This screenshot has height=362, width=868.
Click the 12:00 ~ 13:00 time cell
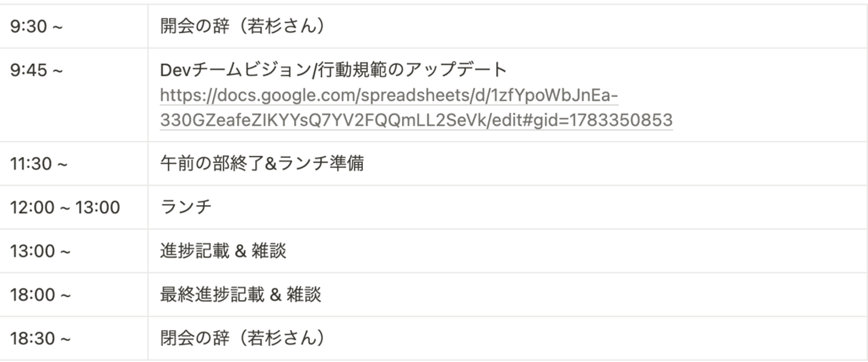pyautogui.click(x=64, y=208)
